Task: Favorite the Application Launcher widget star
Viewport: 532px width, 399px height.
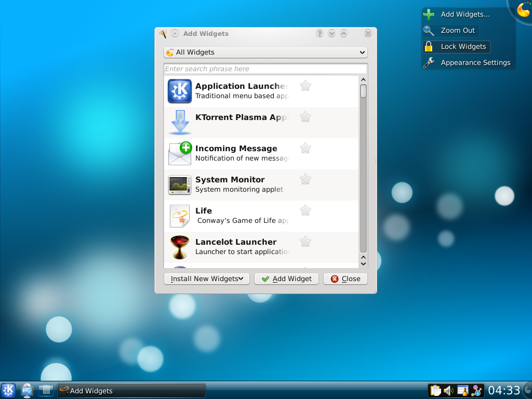Action: coord(305,86)
